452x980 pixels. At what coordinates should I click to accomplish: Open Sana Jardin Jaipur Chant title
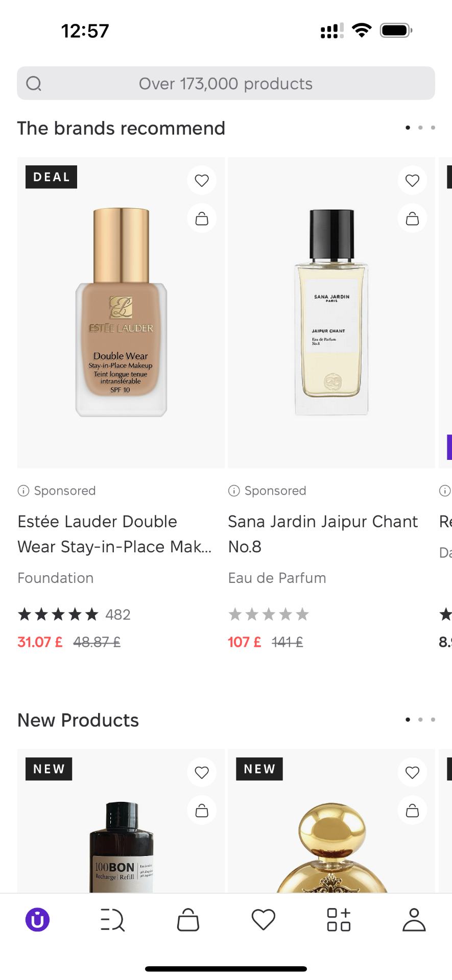tap(323, 534)
